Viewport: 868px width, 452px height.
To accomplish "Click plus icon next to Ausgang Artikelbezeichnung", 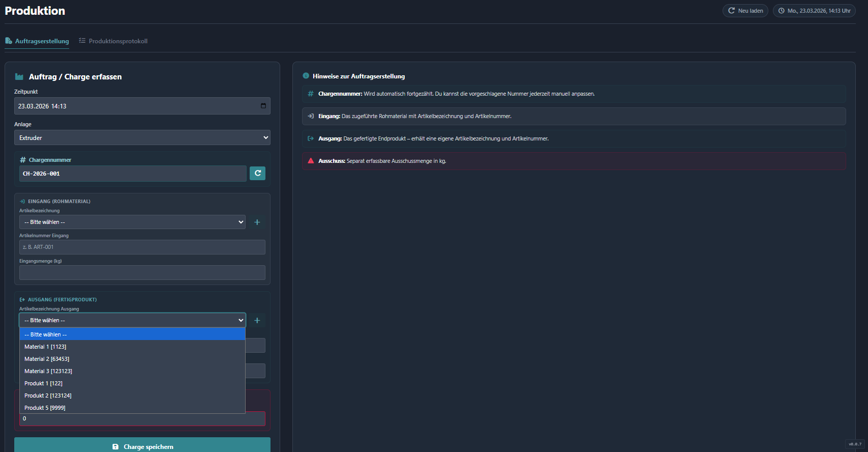I will (257, 320).
